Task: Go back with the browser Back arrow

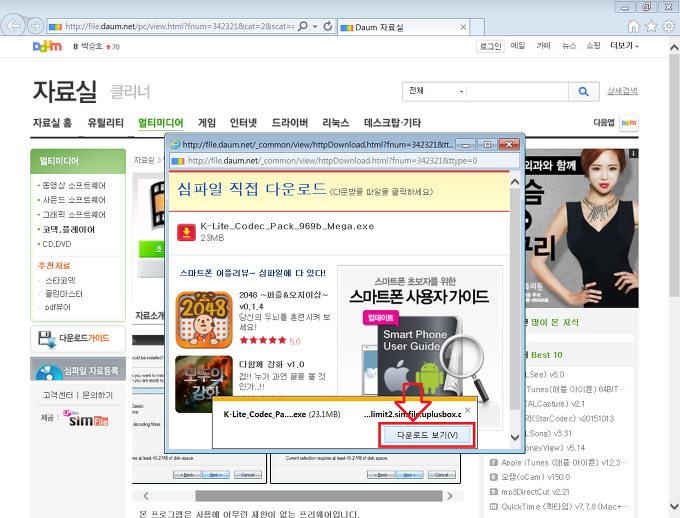Action: point(13,26)
